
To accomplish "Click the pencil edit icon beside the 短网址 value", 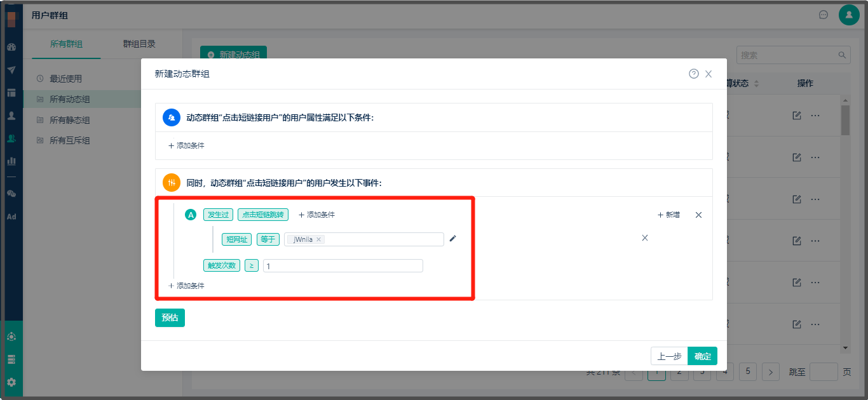I will [452, 239].
